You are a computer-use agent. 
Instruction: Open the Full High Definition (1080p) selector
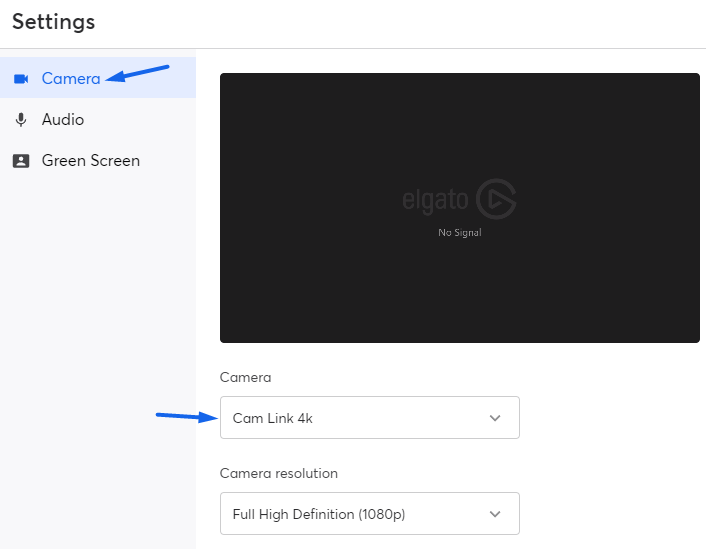point(370,513)
